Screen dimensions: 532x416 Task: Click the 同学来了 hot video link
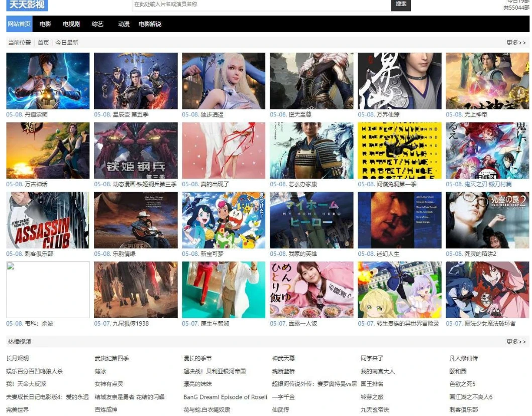[x=372, y=358]
